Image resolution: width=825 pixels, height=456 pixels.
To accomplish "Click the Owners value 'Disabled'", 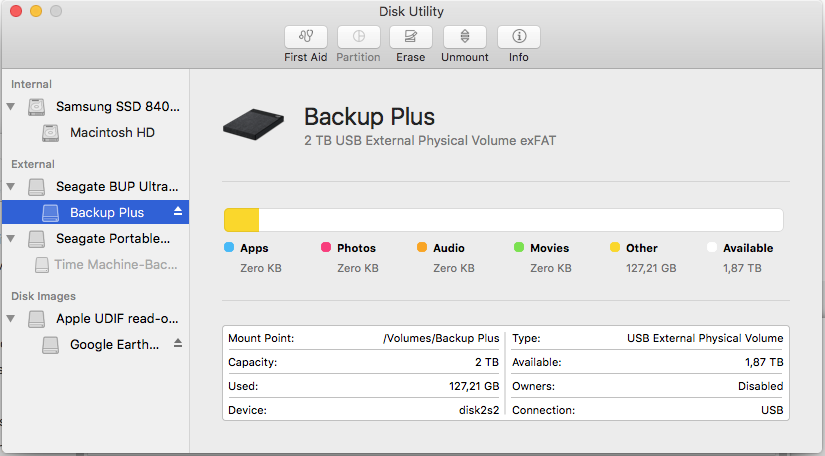I will [x=760, y=386].
